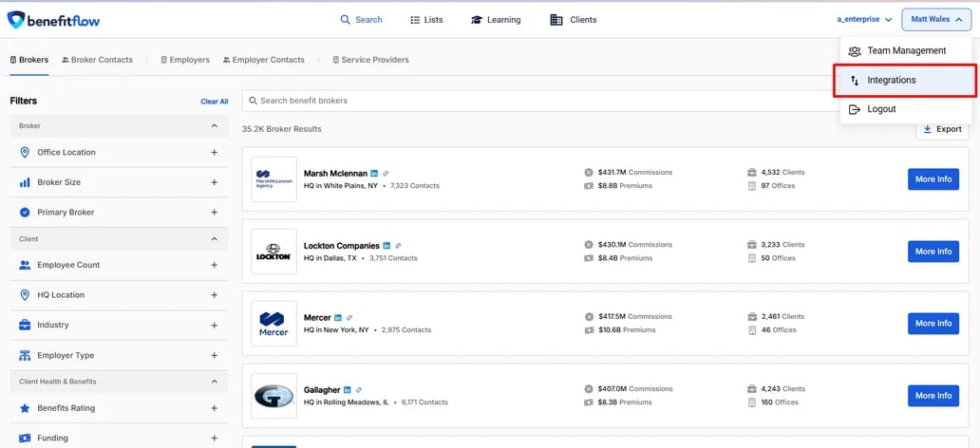Viewport: 980px width, 448px height.
Task: Click Marsh Mclennan website link icon
Action: (386, 173)
